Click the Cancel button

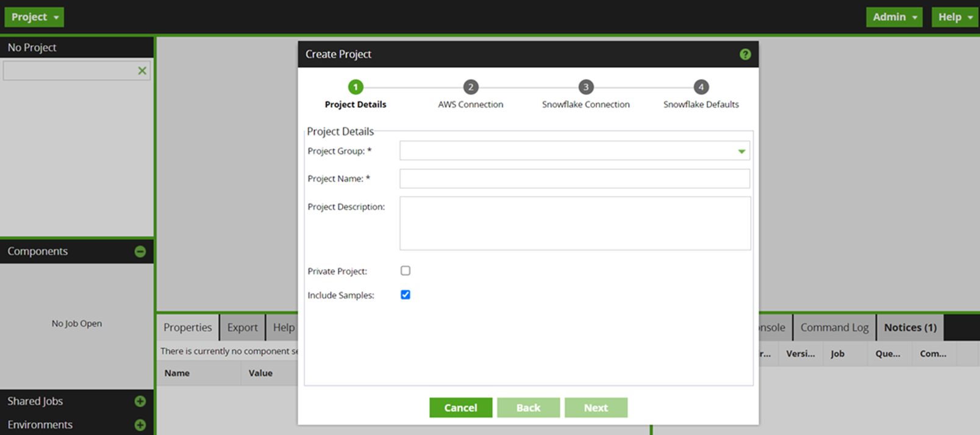pos(460,408)
